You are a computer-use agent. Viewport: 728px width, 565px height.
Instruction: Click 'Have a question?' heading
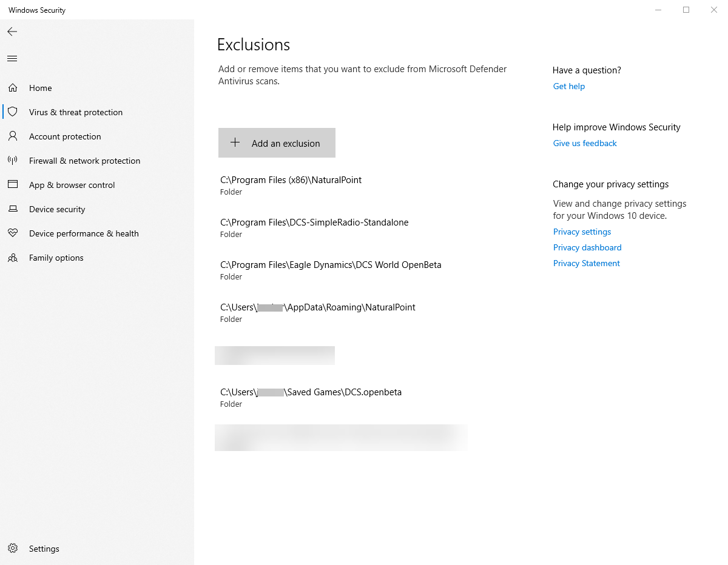587,70
